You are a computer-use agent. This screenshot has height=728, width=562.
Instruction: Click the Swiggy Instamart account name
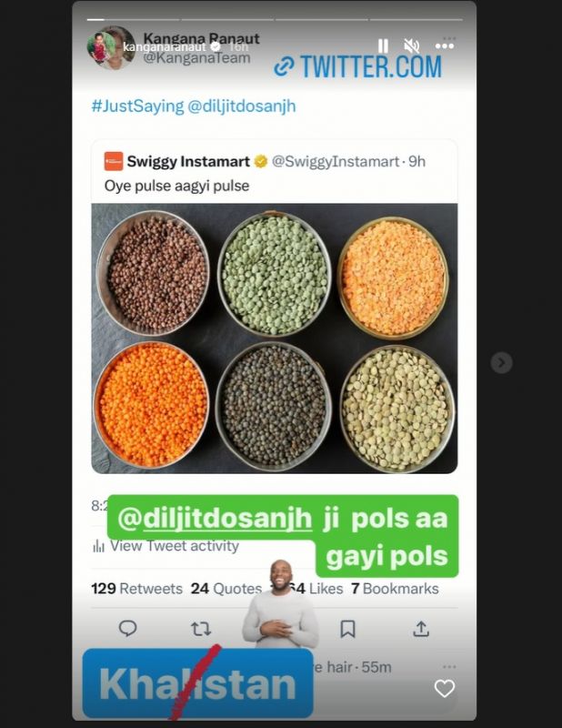188,161
